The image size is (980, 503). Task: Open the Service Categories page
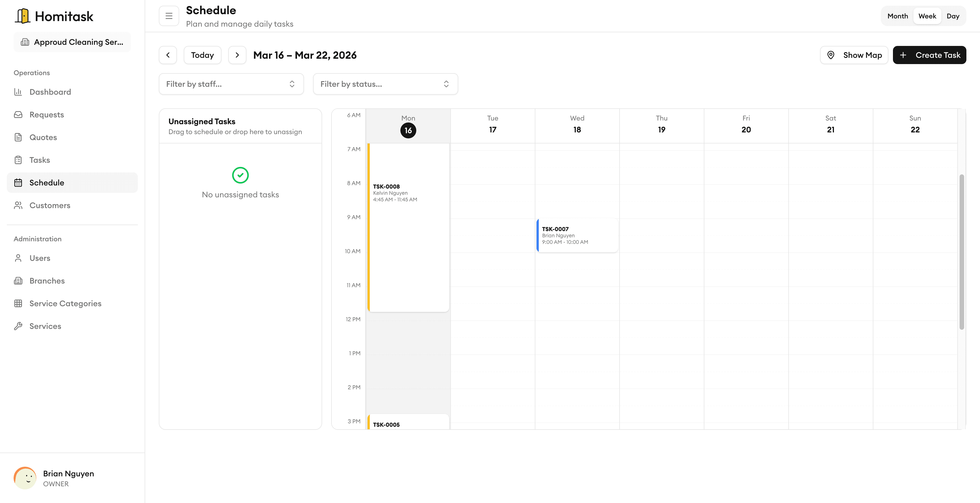click(x=65, y=303)
